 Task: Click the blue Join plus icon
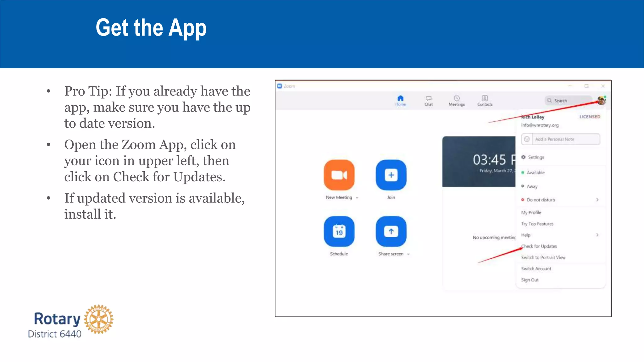click(391, 175)
